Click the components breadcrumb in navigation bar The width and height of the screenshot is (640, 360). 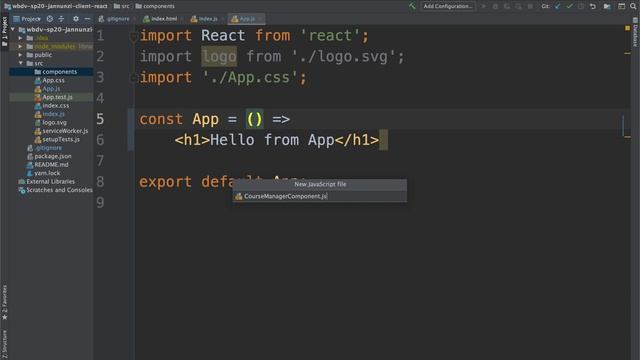click(155, 6)
